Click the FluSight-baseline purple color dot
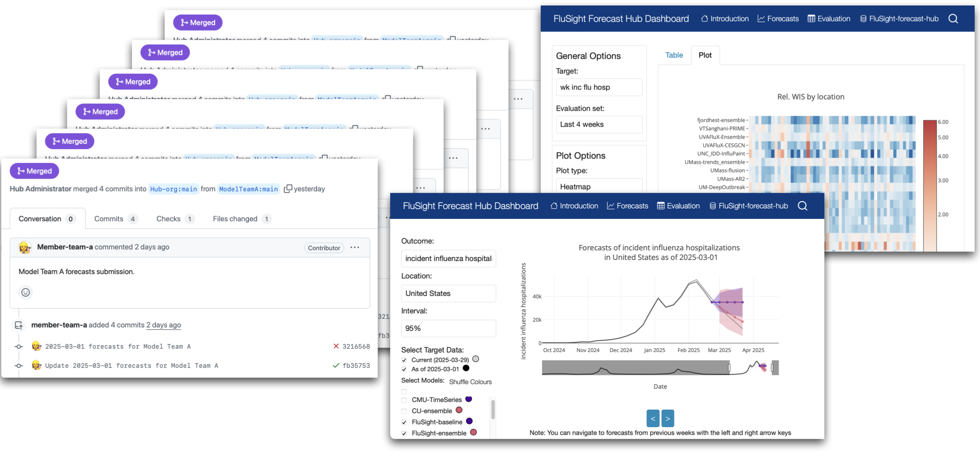Image resolution: width=980 pixels, height=458 pixels. (x=469, y=422)
